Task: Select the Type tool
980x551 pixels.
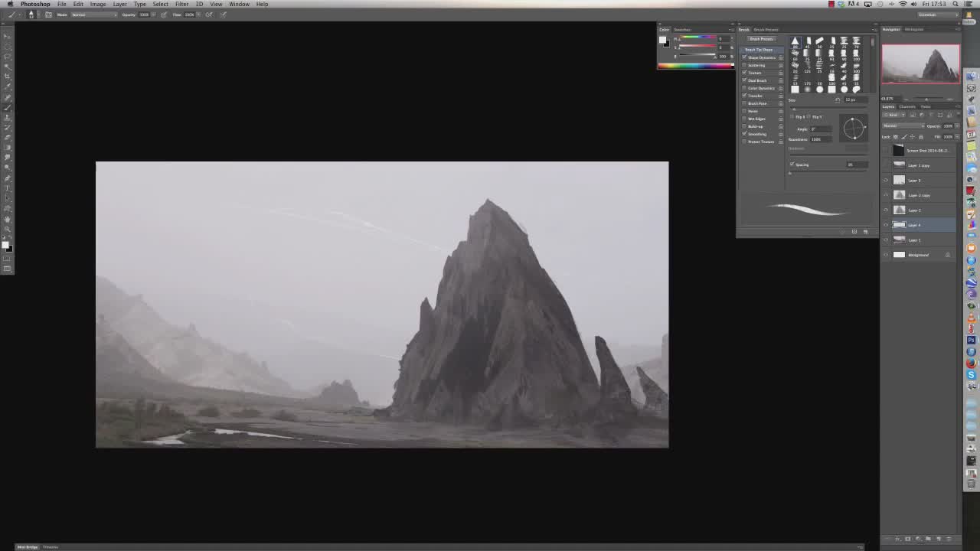Action: point(8,187)
